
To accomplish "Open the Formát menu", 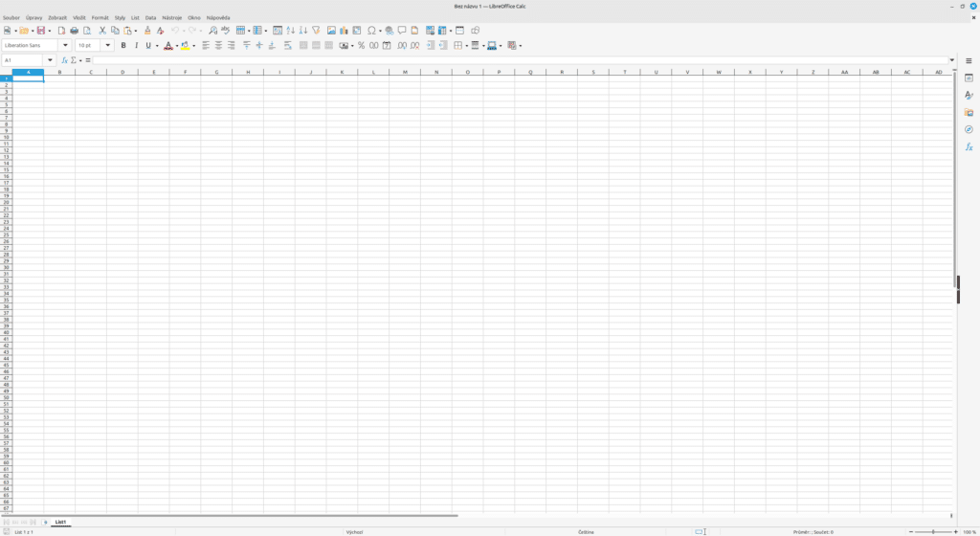I will (x=100, y=17).
